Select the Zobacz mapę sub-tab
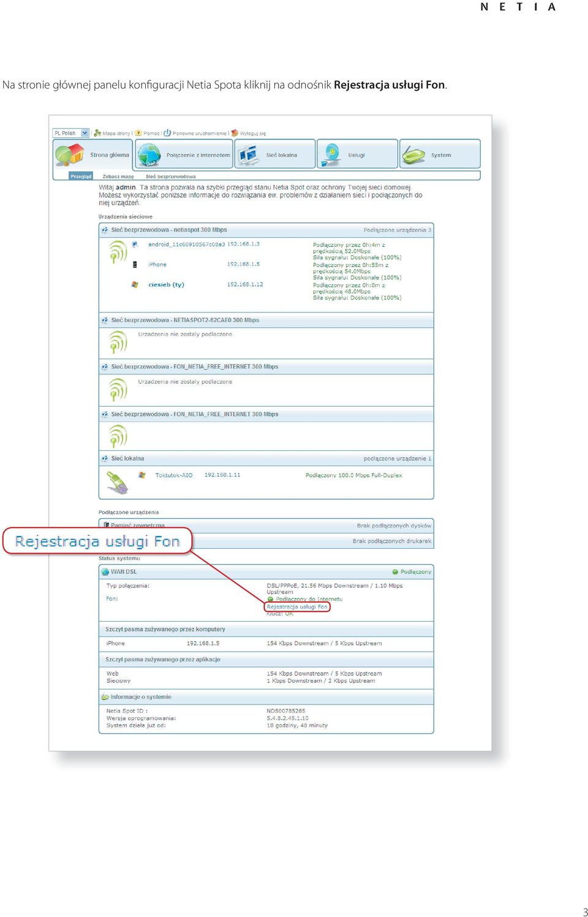The height and width of the screenshot is (917, 588). point(118,176)
